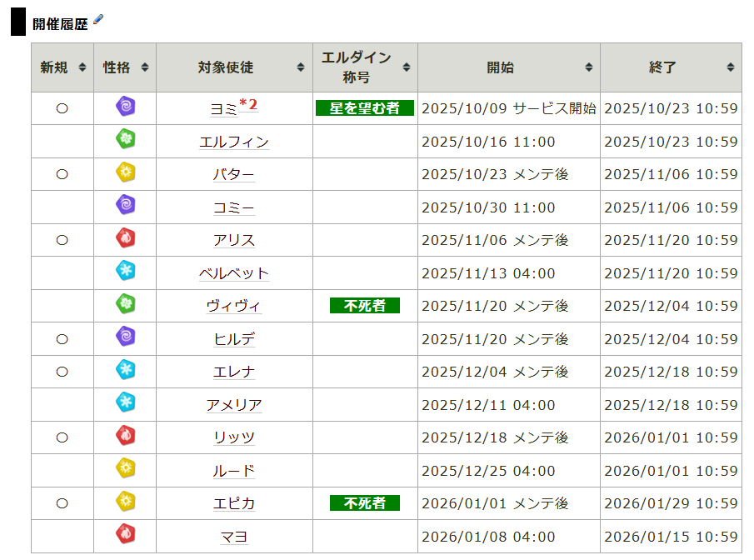Sort table by 終了 date column
This screenshot has width=754, height=560.
(x=671, y=67)
